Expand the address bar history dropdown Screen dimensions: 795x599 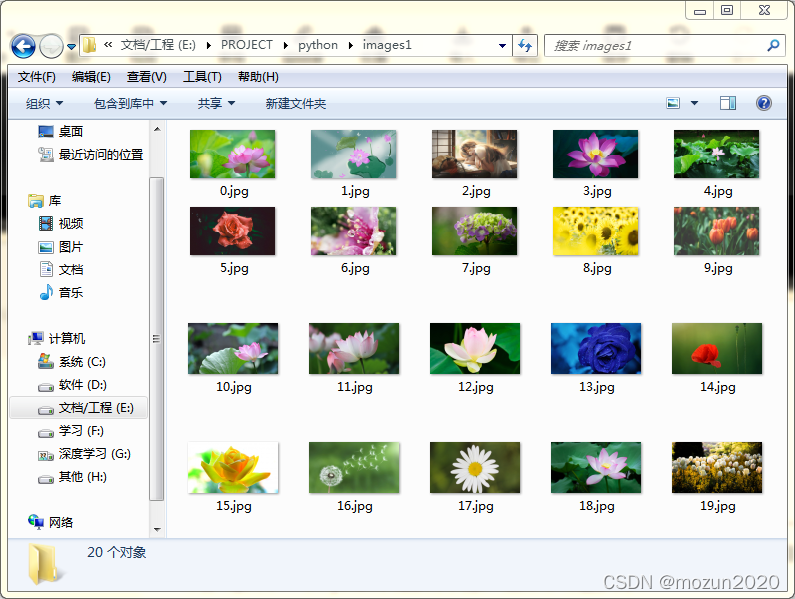tap(502, 46)
